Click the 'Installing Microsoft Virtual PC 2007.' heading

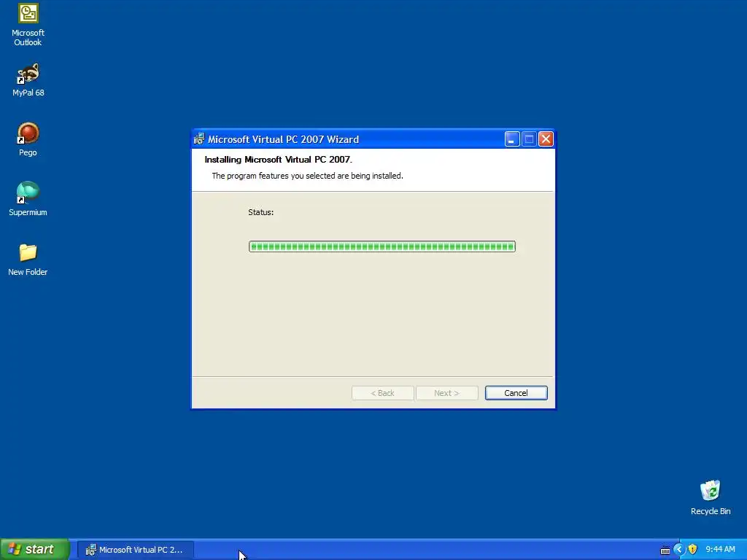pos(278,160)
